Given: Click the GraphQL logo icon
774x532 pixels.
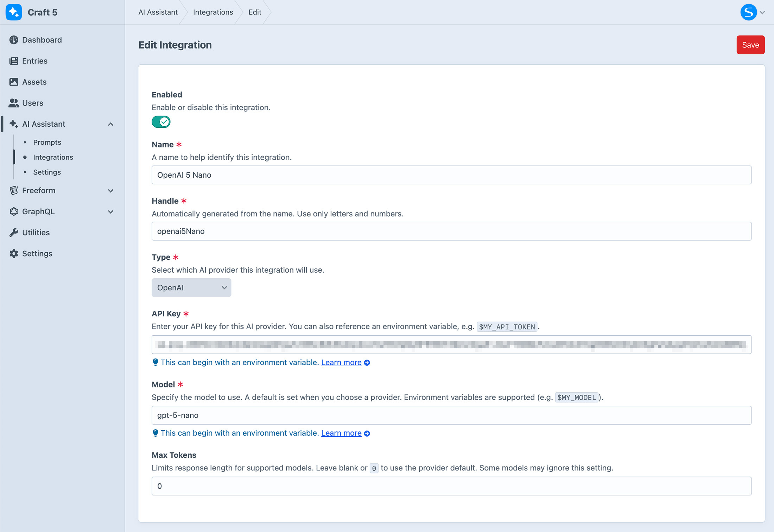Looking at the screenshot, I should [14, 211].
